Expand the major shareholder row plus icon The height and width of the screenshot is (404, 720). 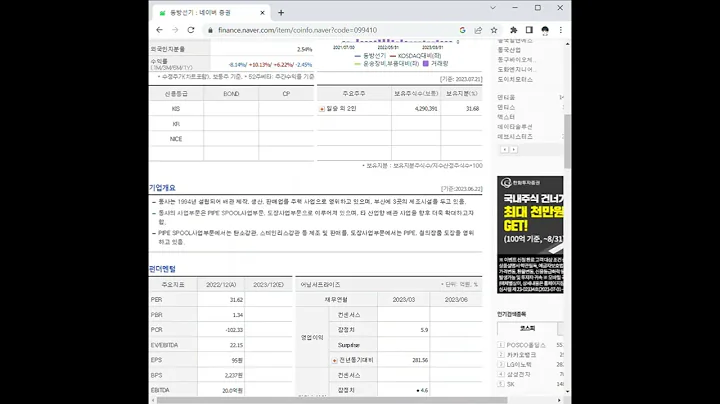click(x=322, y=109)
